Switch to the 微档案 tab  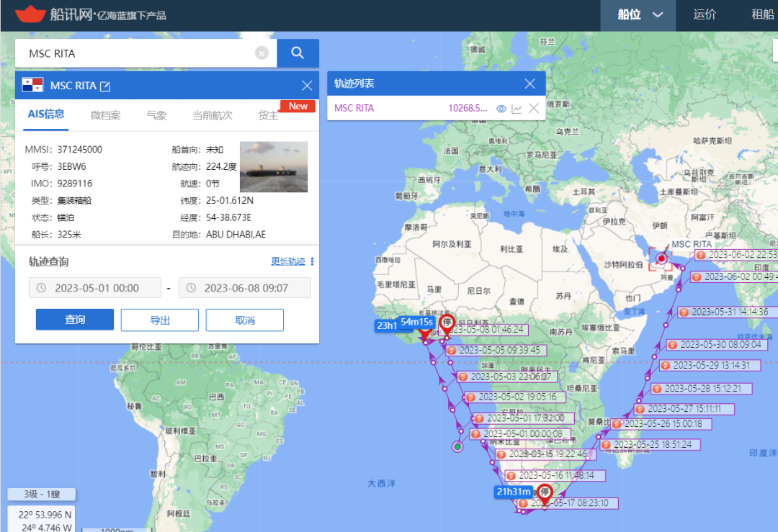pyautogui.click(x=105, y=115)
